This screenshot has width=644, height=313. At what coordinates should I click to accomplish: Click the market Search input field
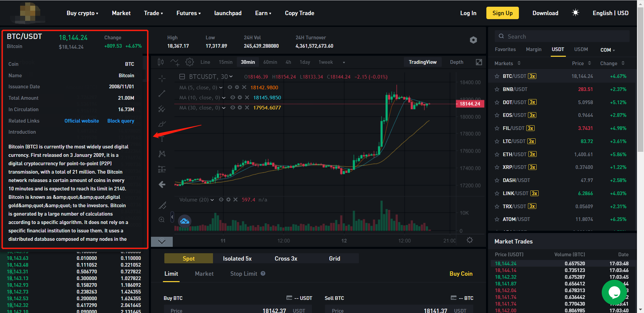click(x=562, y=36)
